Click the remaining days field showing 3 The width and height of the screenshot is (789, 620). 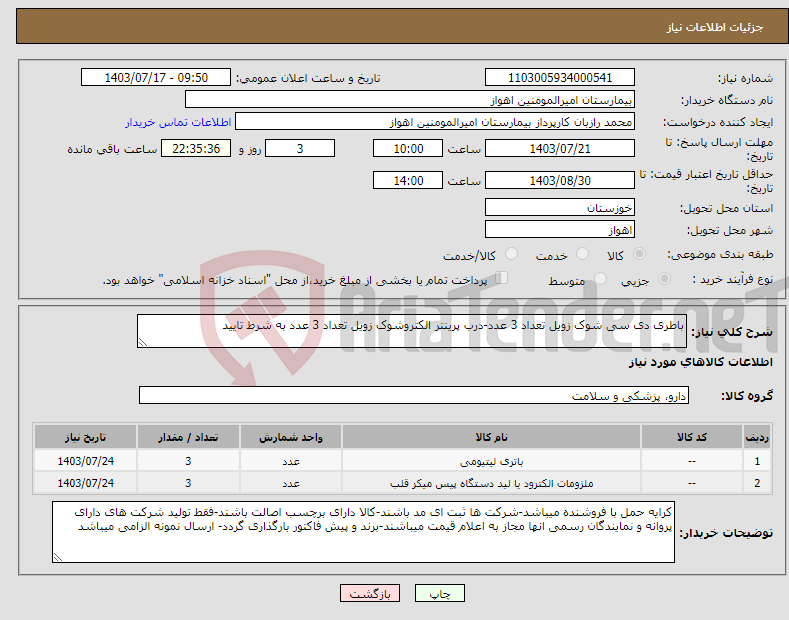300,148
